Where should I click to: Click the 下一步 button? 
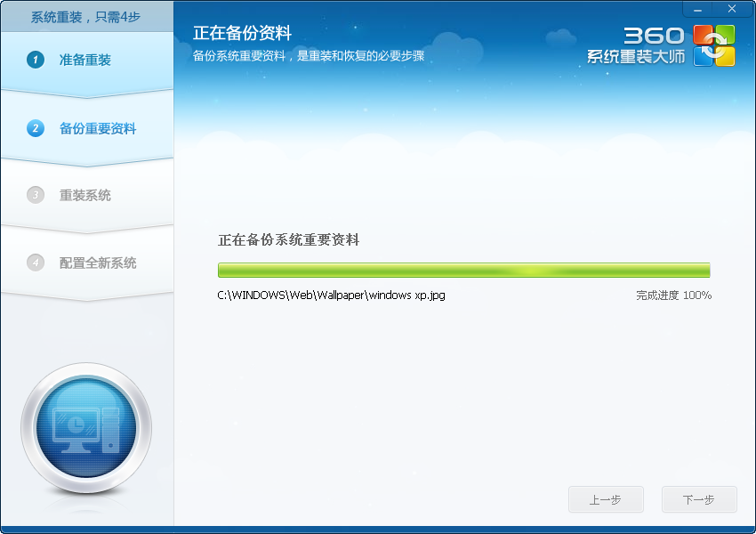pos(699,499)
